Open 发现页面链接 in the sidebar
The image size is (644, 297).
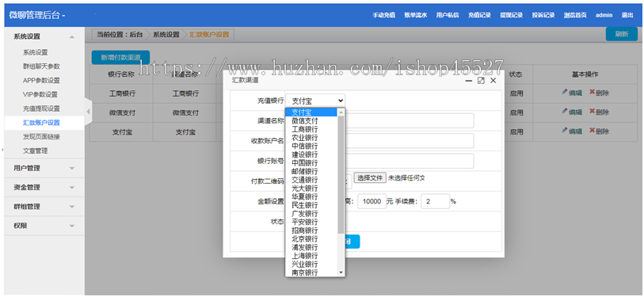[x=41, y=137]
